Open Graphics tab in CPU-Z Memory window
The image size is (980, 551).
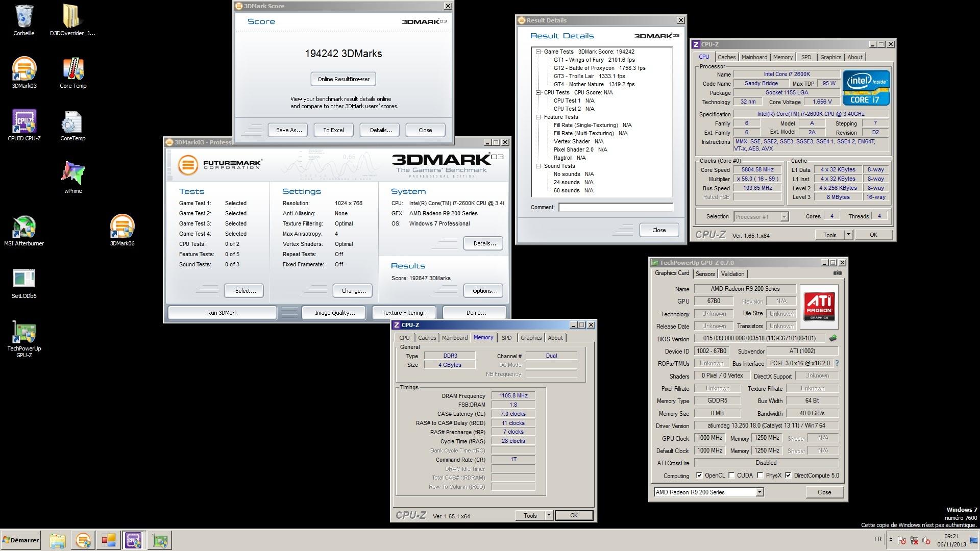(x=531, y=338)
